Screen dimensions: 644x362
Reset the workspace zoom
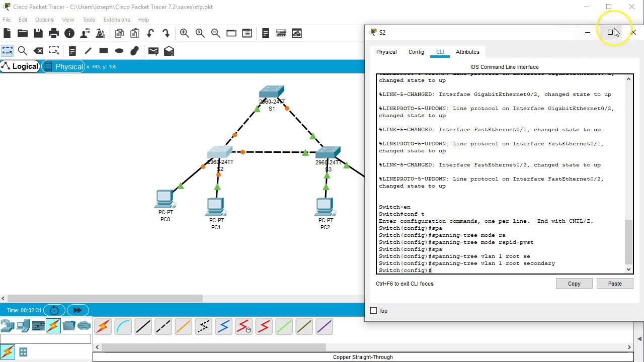coord(200,33)
